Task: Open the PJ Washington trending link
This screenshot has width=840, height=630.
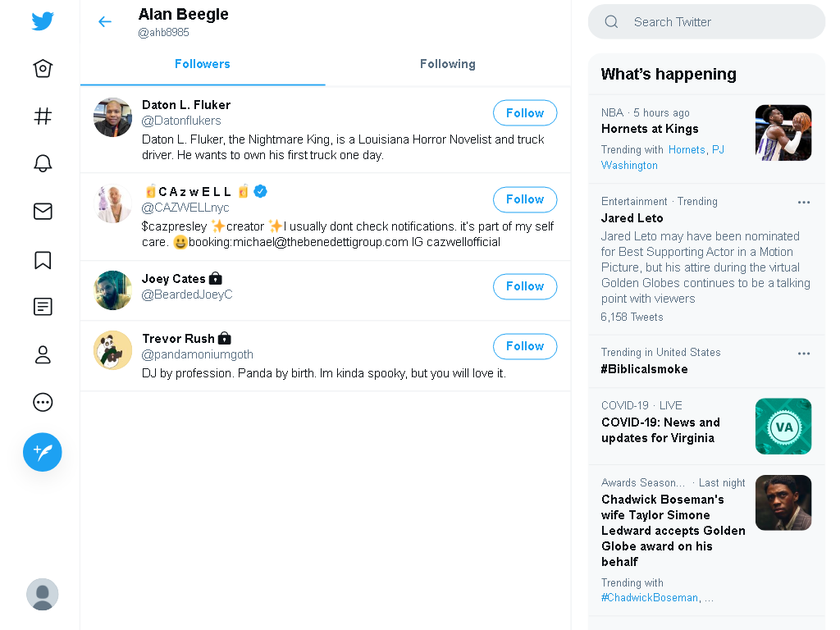Action: pyautogui.click(x=663, y=157)
